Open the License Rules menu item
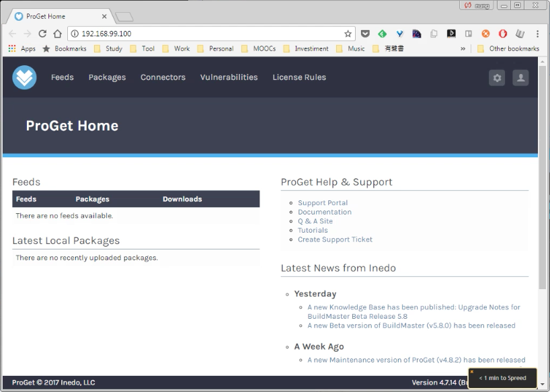550x392 pixels. (299, 77)
